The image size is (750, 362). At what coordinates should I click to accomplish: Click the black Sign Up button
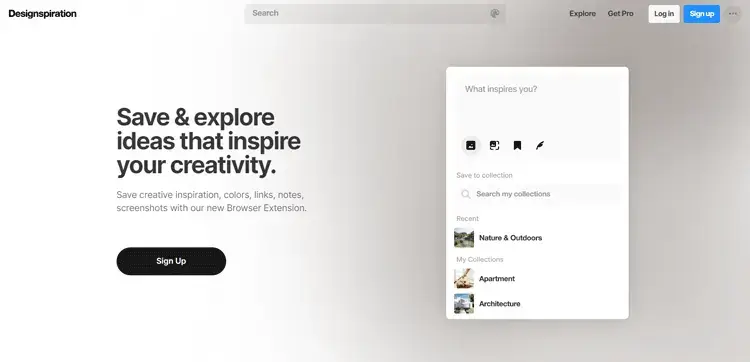171,261
